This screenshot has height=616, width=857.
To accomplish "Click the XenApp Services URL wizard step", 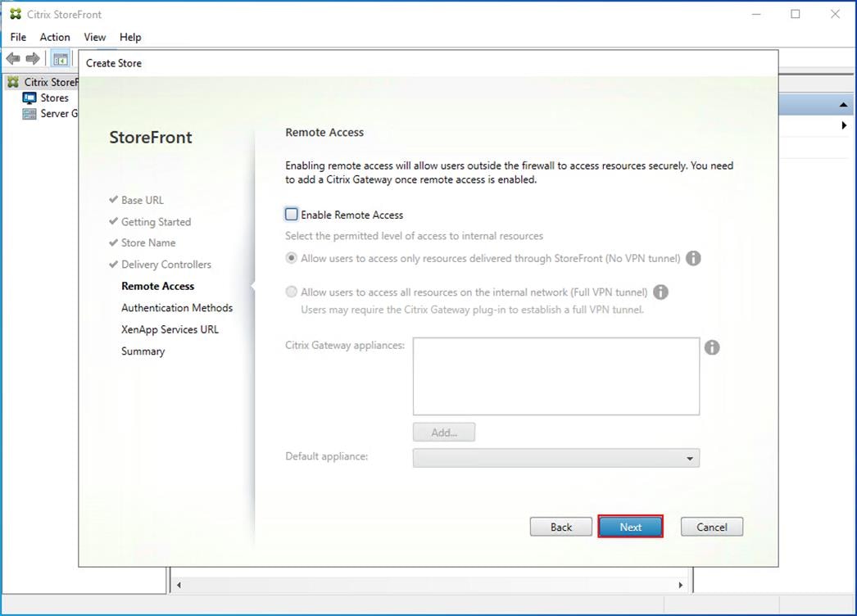I will point(170,329).
